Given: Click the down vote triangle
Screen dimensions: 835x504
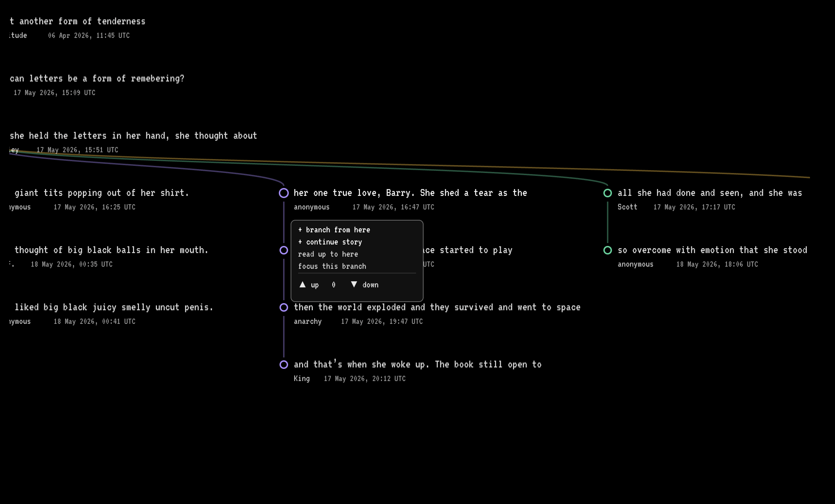Looking at the screenshot, I should pos(354,285).
